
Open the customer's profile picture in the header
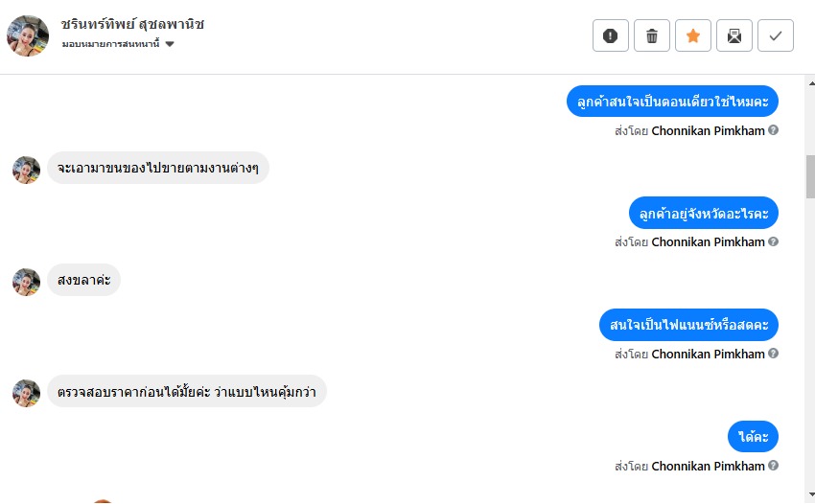28,35
